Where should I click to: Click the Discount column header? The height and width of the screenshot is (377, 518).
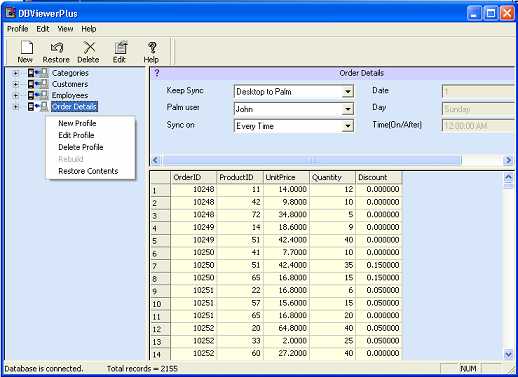pyautogui.click(x=379, y=177)
